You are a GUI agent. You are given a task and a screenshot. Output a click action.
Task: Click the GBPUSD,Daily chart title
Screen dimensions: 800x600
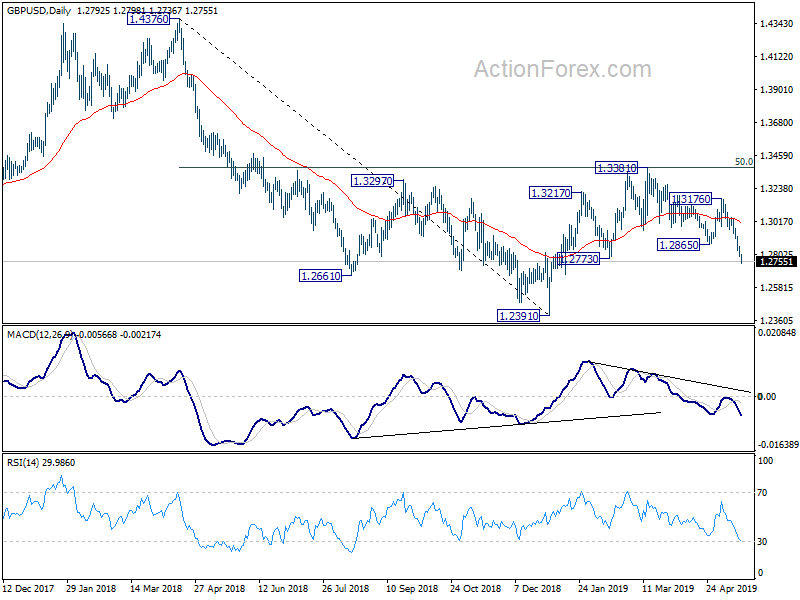pos(39,11)
